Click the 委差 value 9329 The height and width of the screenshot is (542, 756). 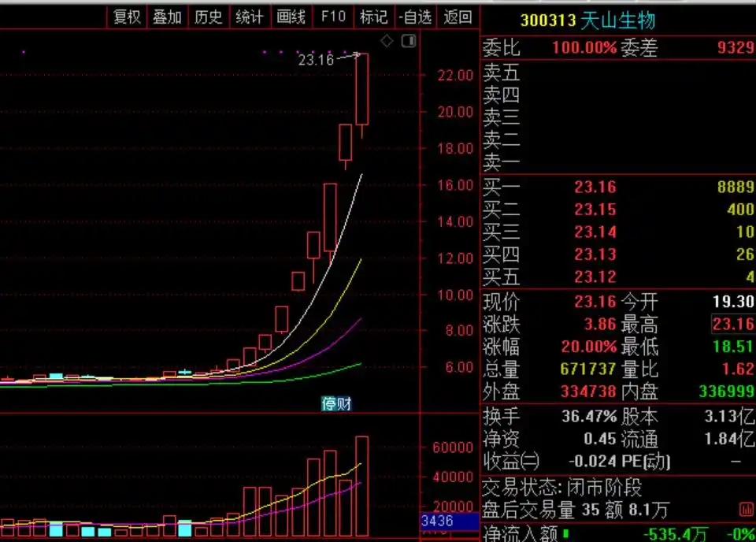pos(736,48)
